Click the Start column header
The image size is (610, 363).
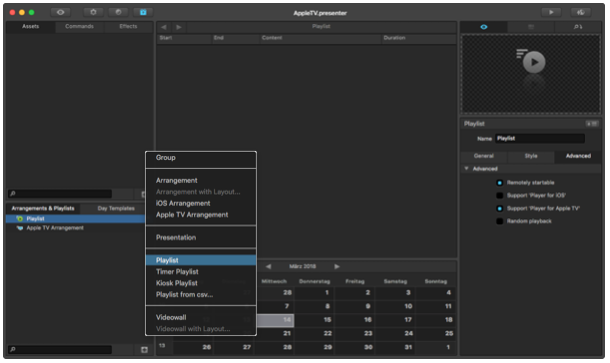coord(184,38)
